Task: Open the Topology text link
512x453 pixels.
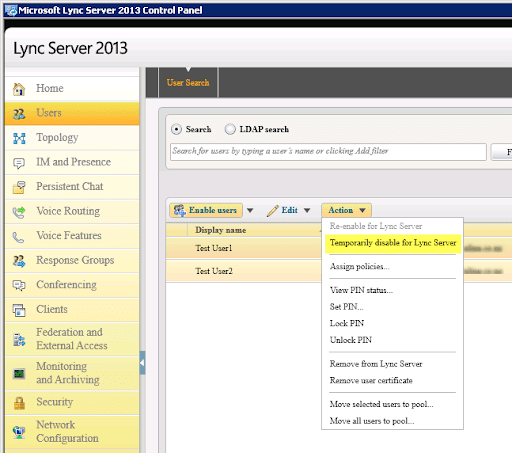Action: (57, 137)
